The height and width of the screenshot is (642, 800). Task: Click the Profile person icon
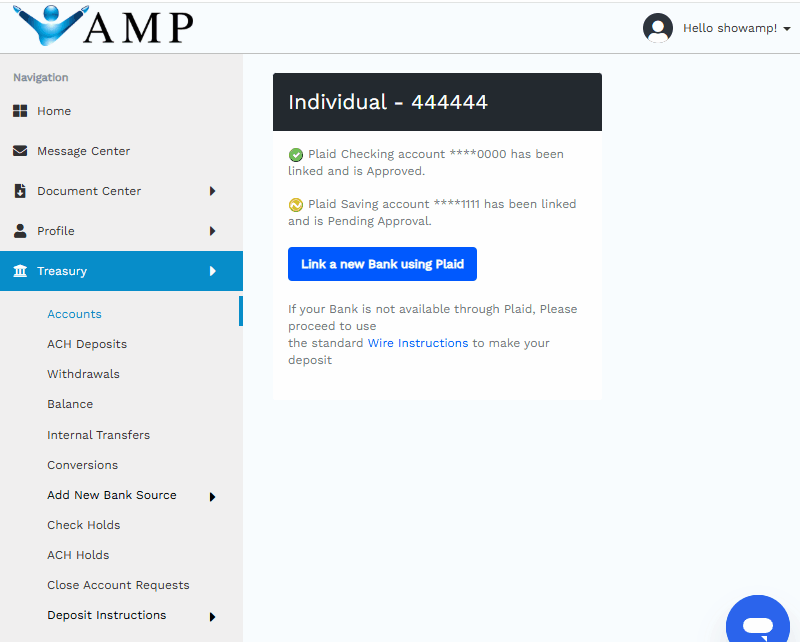[x=20, y=231]
